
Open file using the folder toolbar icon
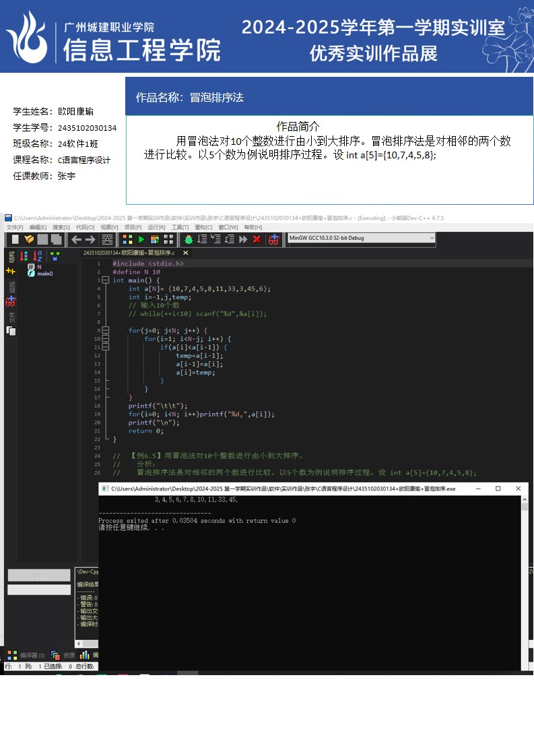(x=29, y=239)
